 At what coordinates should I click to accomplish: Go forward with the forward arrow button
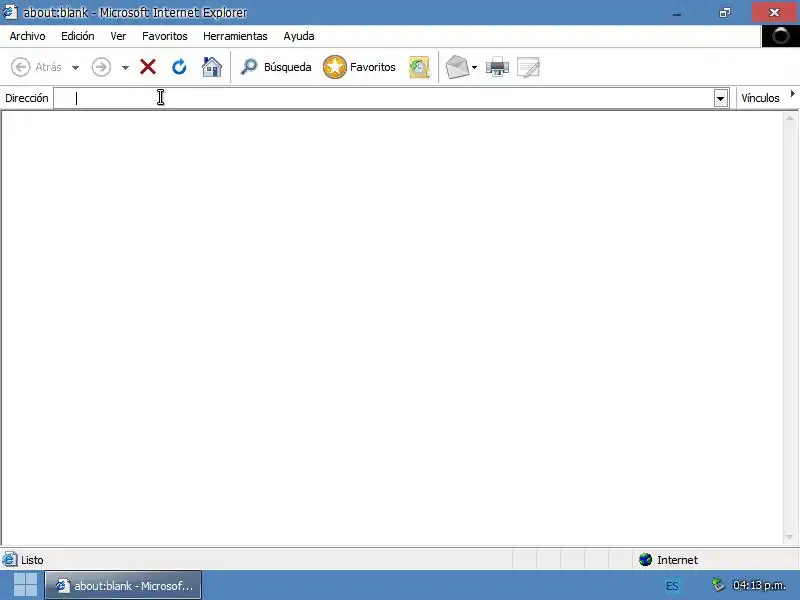(101, 67)
